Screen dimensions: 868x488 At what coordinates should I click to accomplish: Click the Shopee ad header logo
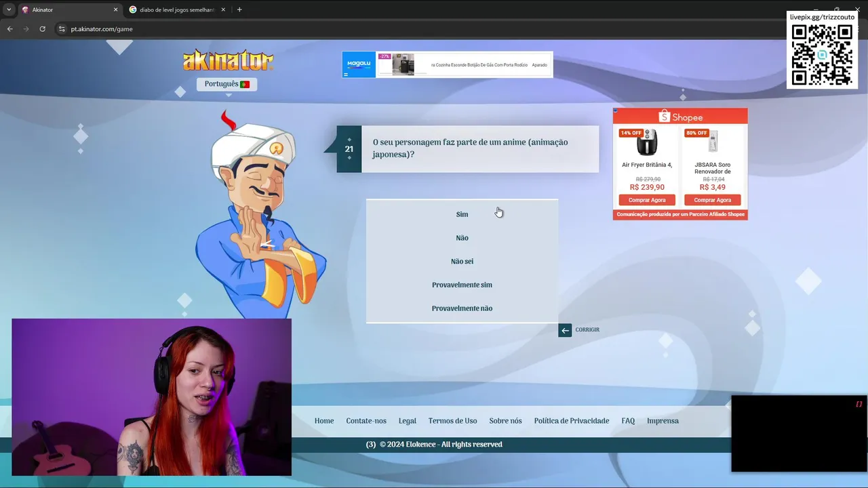[x=680, y=117]
